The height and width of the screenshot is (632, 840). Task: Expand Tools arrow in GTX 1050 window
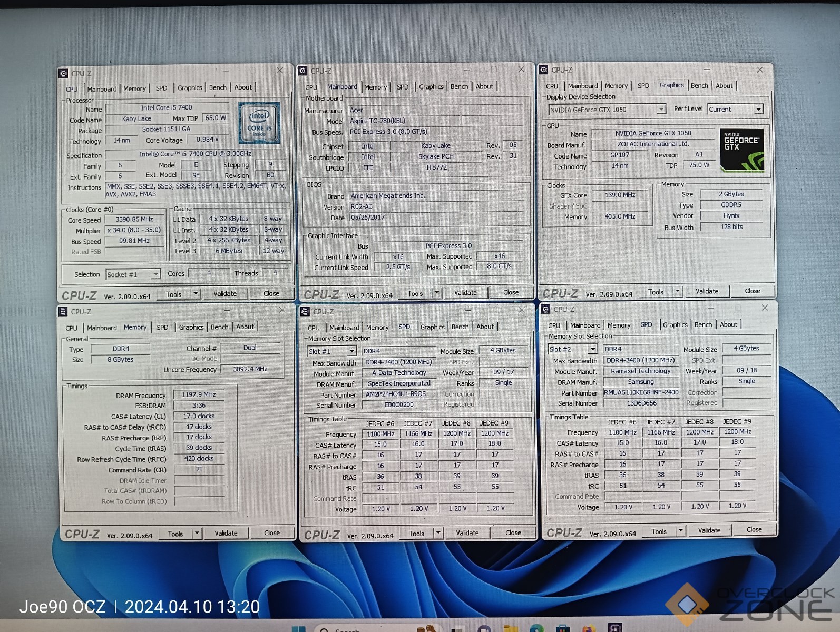point(678,291)
